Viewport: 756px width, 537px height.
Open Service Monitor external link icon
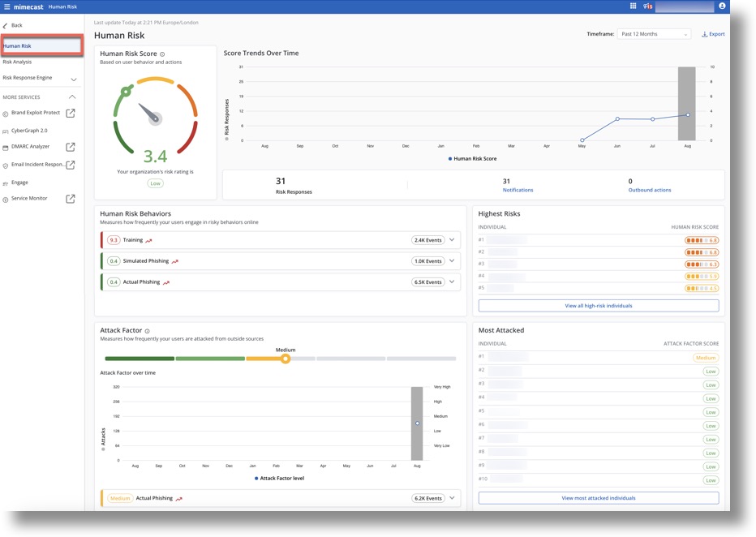pos(71,199)
